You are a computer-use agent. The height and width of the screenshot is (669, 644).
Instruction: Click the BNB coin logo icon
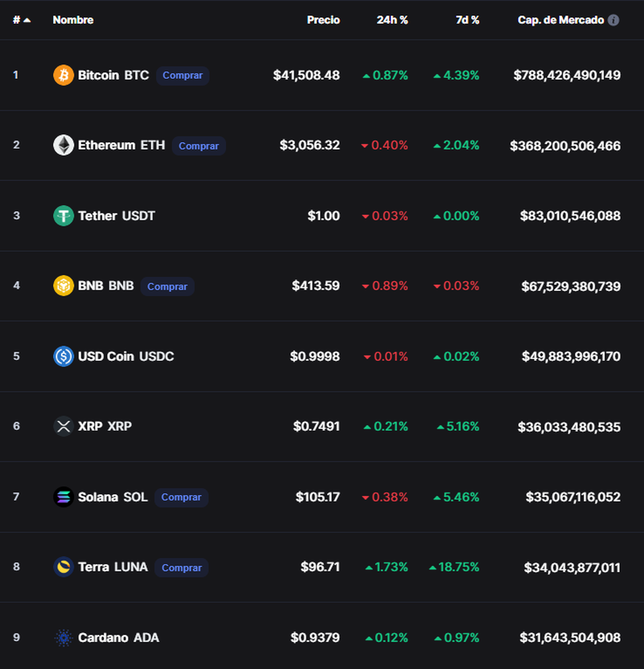63,286
